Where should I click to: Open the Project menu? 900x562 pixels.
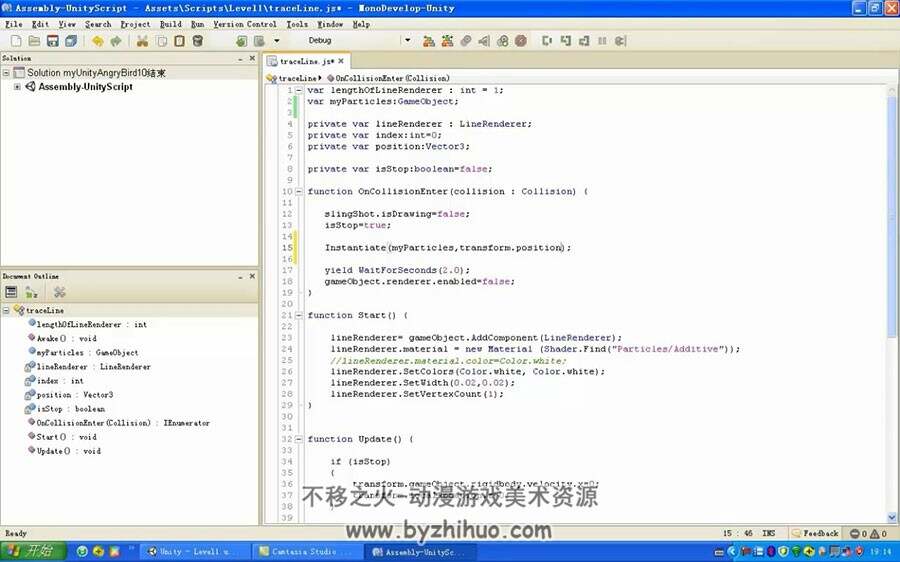point(135,24)
